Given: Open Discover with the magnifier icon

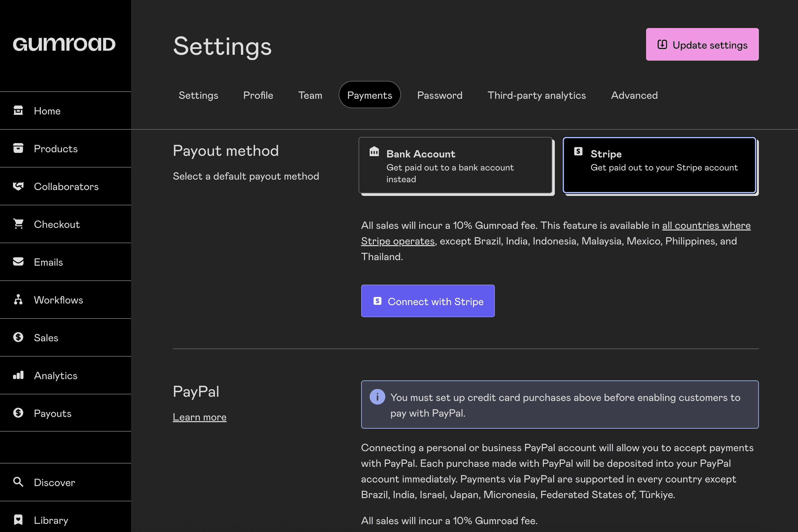Looking at the screenshot, I should pos(18,482).
